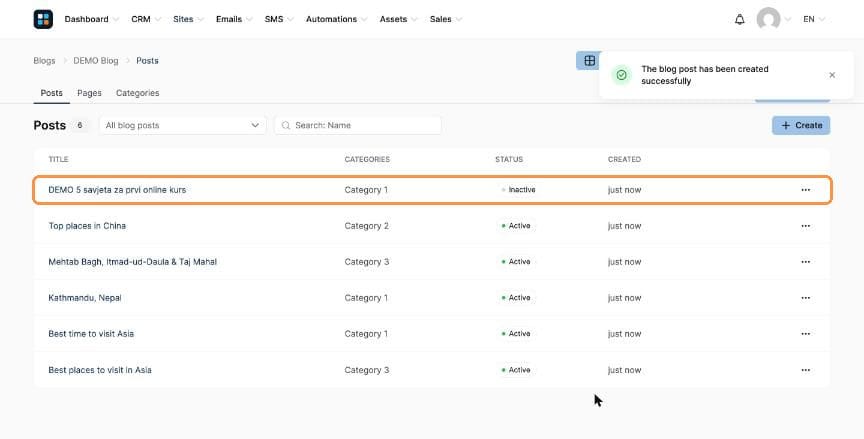Open the All blog posts filter dropdown
Screen dimensions: 864x439
tap(182, 126)
